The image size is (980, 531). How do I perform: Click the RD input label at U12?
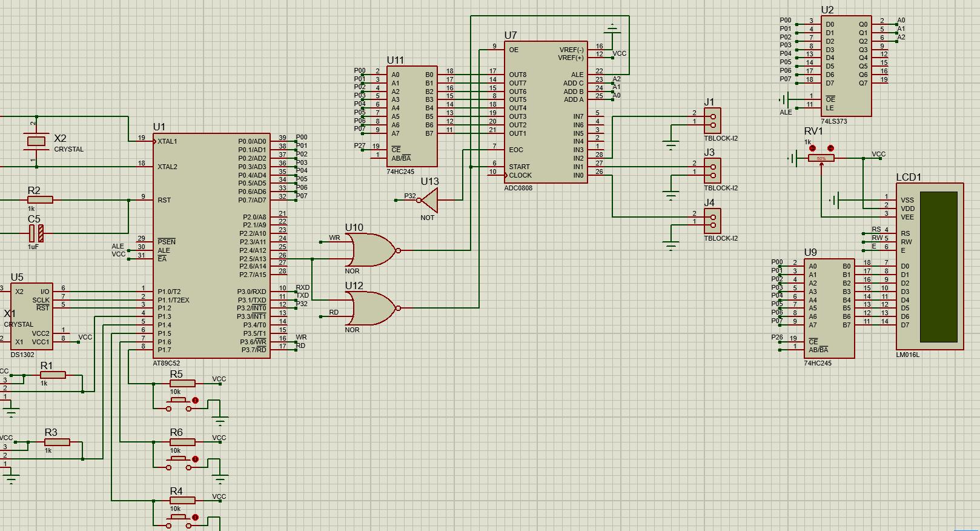pos(334,313)
